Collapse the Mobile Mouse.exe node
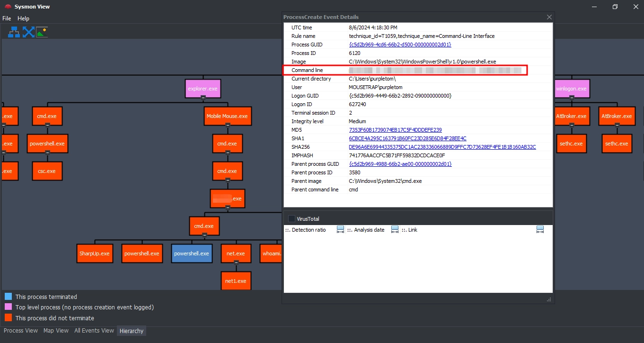This screenshot has height=343, width=644. (x=228, y=125)
